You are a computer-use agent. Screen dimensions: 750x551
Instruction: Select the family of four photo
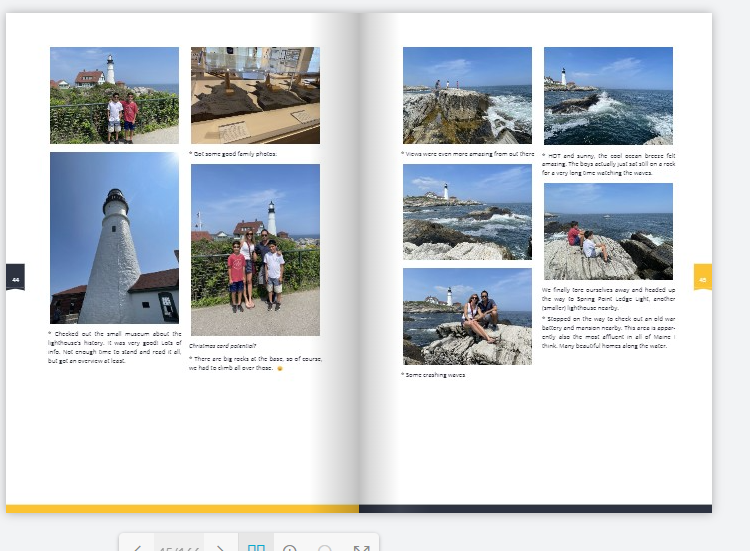click(255, 249)
